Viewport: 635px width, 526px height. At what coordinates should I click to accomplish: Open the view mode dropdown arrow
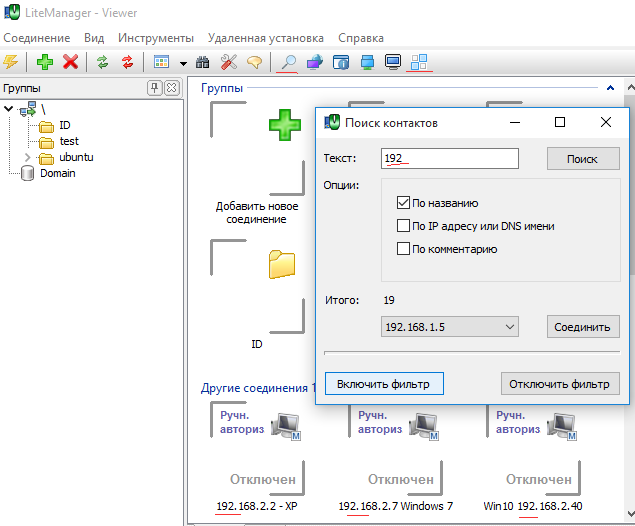183,63
